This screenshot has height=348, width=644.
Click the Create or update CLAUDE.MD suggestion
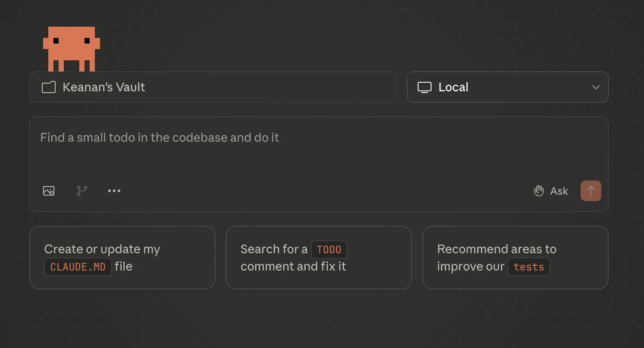(122, 258)
